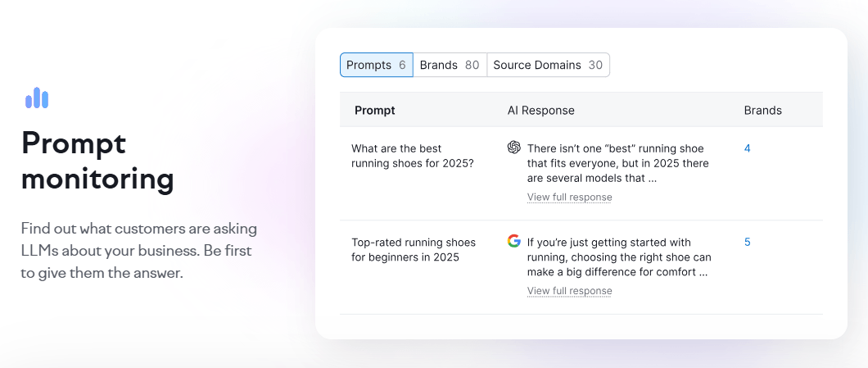View full response for beginners running shoes
868x368 pixels.
click(570, 291)
